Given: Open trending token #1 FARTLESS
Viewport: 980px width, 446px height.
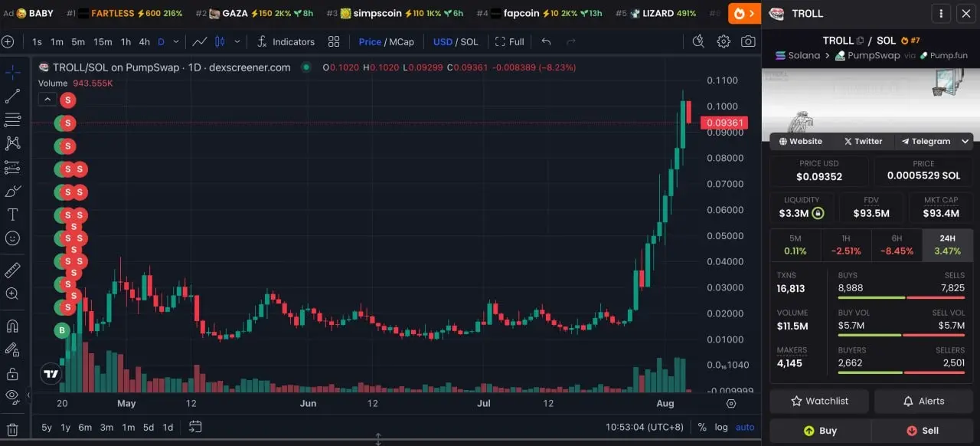Looking at the screenshot, I should pyautogui.click(x=125, y=13).
